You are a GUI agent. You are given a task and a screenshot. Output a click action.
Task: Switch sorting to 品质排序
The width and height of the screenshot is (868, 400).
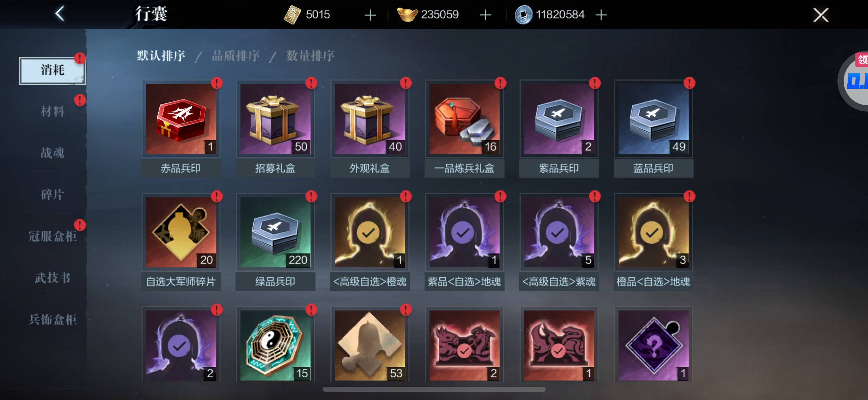click(236, 56)
